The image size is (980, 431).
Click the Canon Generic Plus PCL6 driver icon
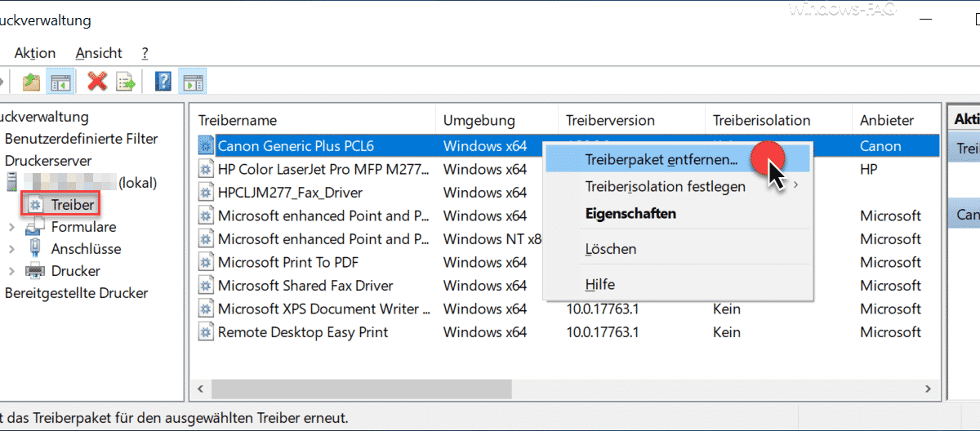point(206,146)
